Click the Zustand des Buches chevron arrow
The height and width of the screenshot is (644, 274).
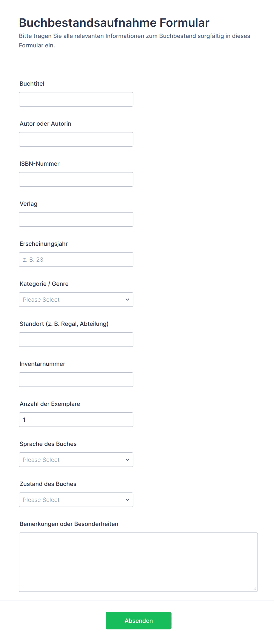tap(127, 500)
